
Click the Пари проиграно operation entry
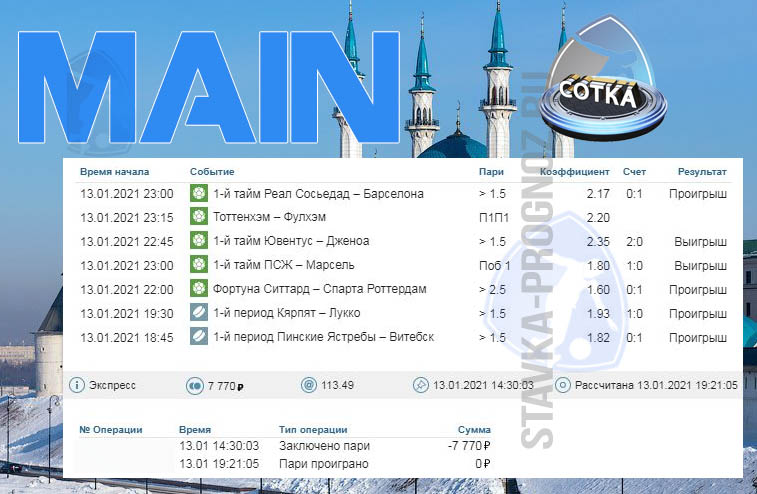pos(323,464)
